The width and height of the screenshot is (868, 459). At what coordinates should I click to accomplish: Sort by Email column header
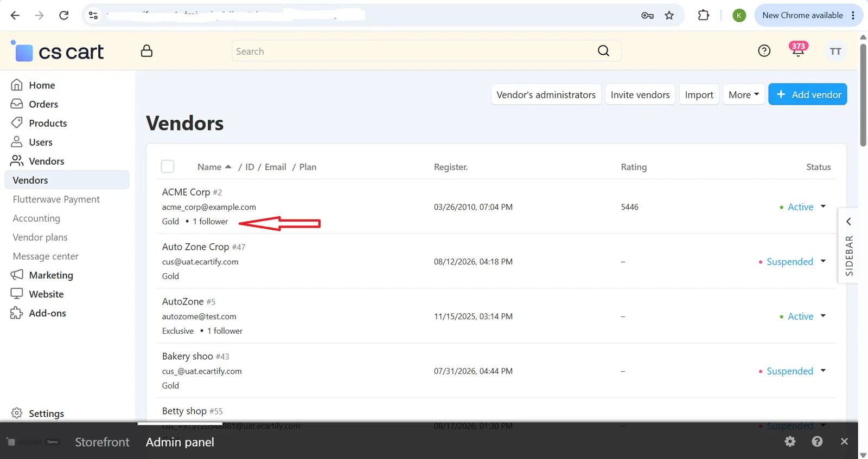[x=275, y=167]
